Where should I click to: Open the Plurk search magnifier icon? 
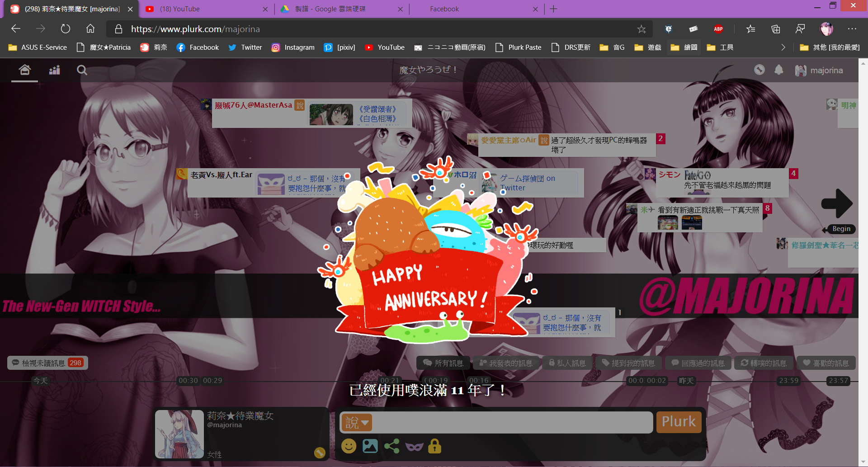[x=82, y=70]
